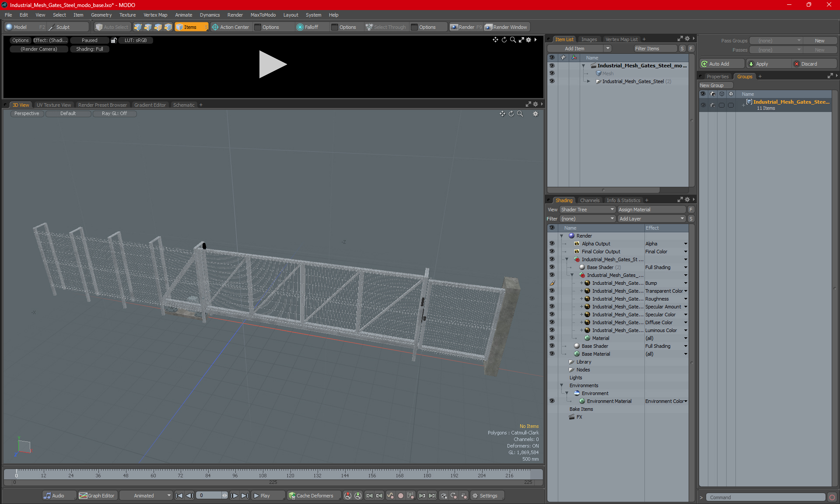
Task: Open the Texture menu
Action: coord(127,15)
